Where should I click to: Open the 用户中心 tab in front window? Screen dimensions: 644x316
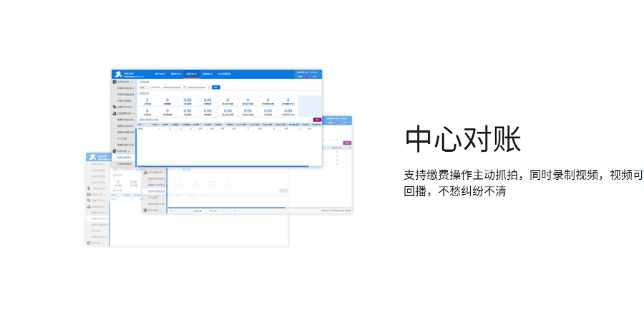160,74
